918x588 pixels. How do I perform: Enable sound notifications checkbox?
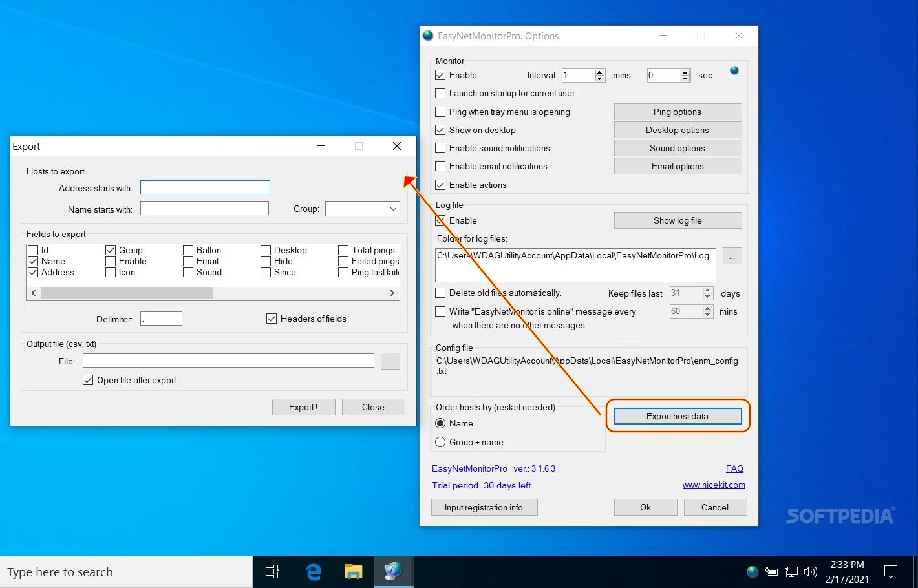click(440, 148)
